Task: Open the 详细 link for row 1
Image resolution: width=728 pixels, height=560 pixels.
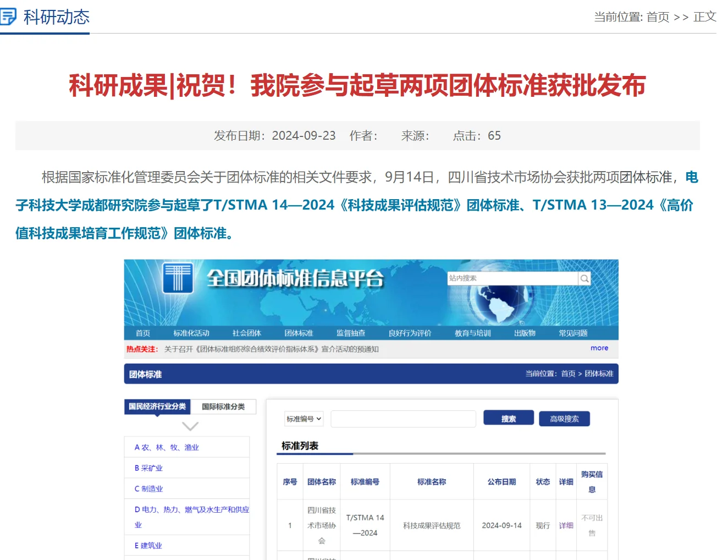Action: (x=566, y=526)
